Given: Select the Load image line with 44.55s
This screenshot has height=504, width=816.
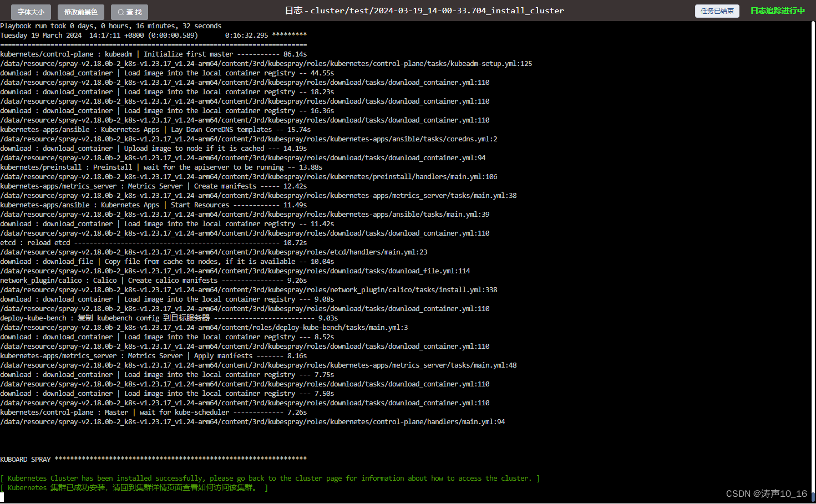Looking at the screenshot, I should tap(167, 73).
